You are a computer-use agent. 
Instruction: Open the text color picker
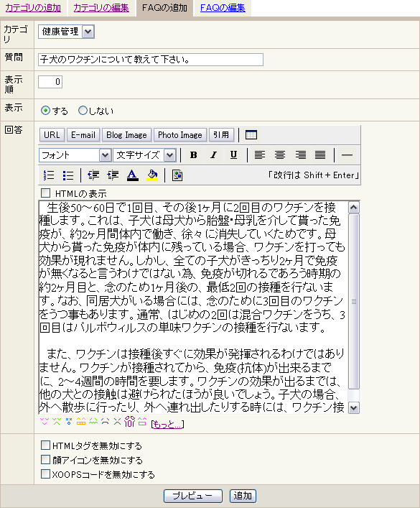tap(132, 175)
